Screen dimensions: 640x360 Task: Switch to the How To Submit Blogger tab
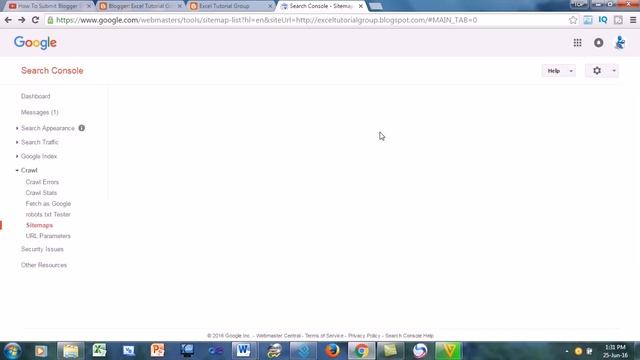(49, 6)
